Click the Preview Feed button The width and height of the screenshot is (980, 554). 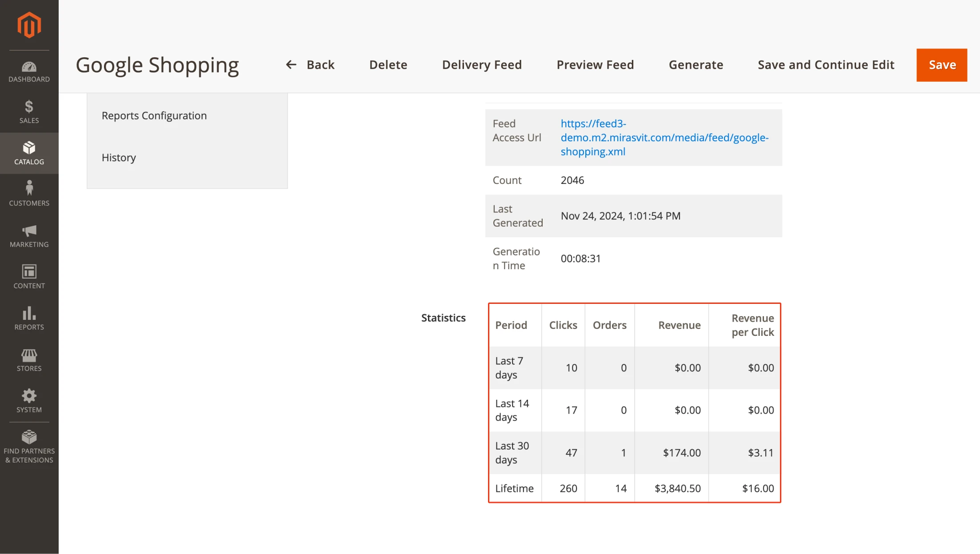point(595,65)
